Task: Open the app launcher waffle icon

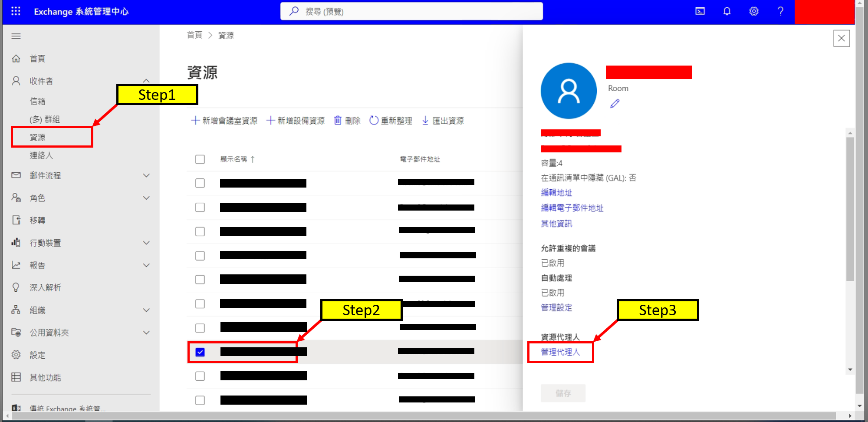Action: pyautogui.click(x=16, y=11)
